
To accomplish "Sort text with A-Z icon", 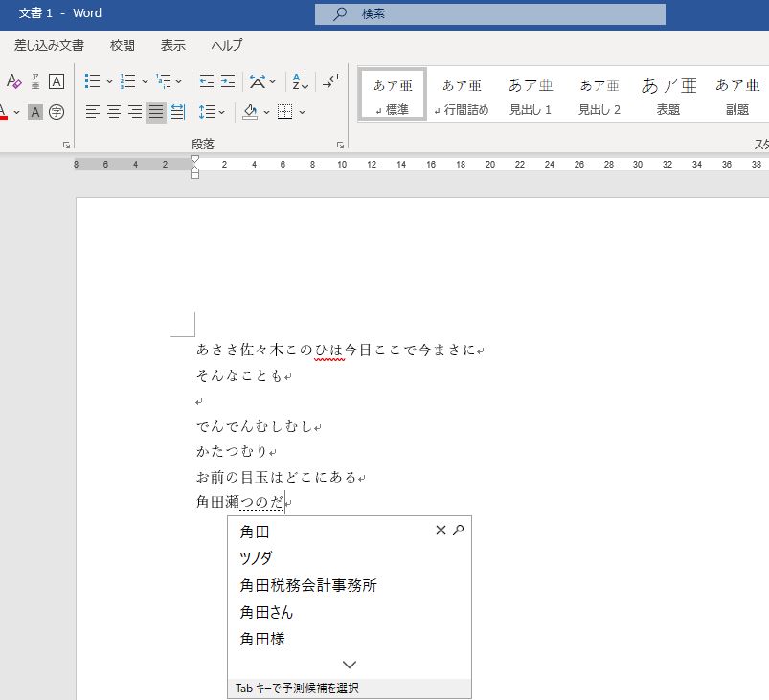I will [300, 81].
